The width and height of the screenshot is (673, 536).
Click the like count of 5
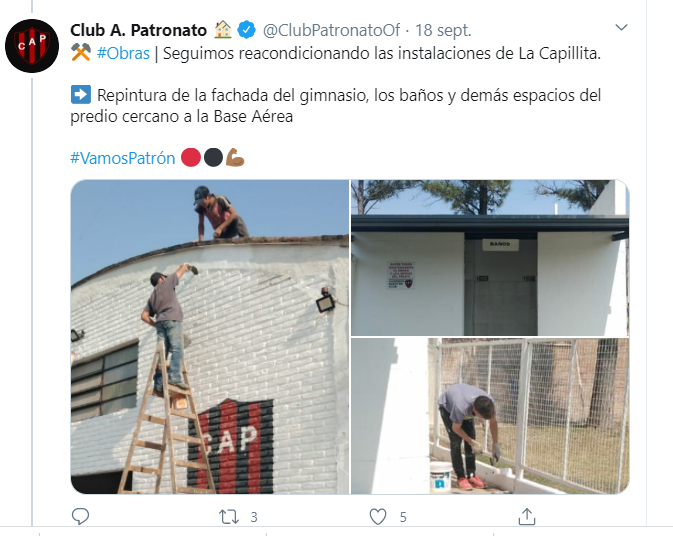click(403, 517)
